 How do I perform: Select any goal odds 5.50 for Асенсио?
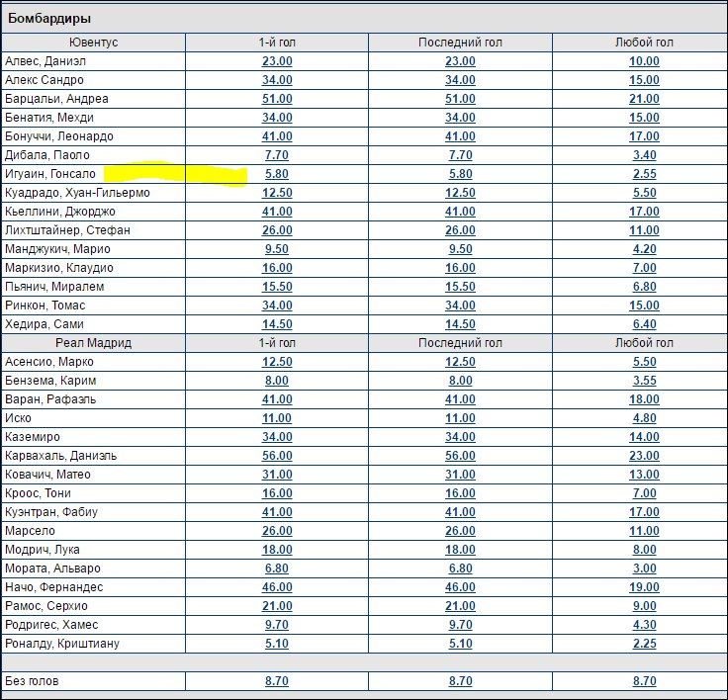(645, 362)
